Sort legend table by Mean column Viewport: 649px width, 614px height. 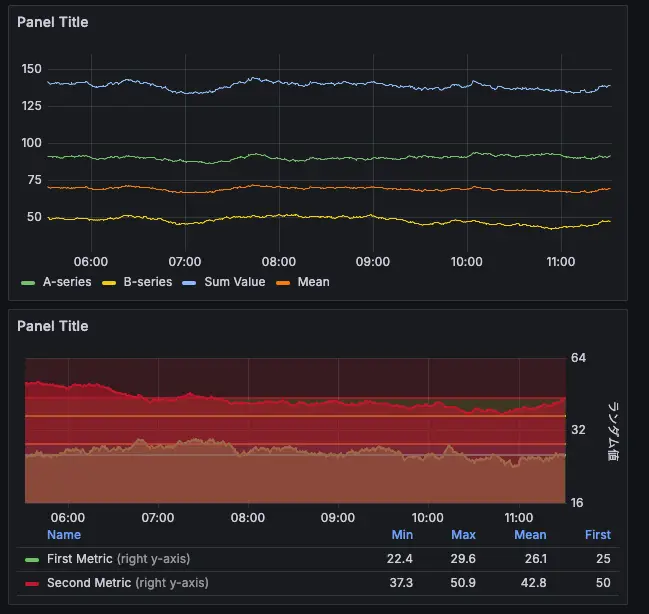click(x=530, y=535)
